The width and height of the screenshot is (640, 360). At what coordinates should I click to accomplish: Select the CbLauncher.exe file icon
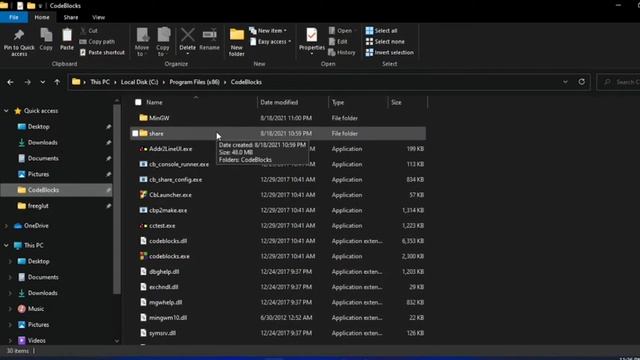click(x=143, y=195)
